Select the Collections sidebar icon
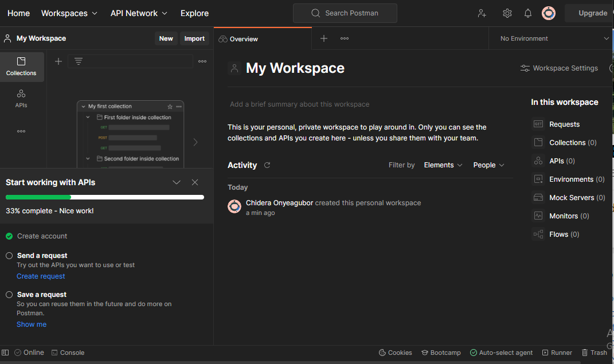614x364 pixels. pyautogui.click(x=21, y=66)
